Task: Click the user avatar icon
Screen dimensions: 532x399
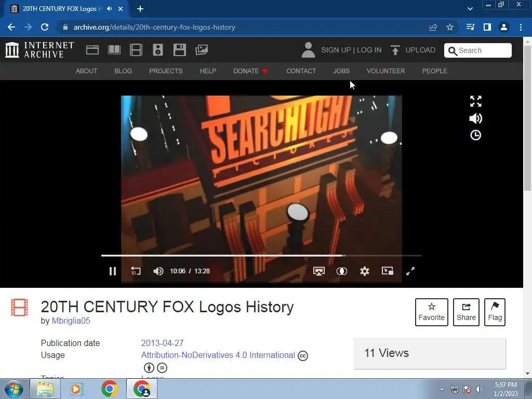Action: (308, 50)
